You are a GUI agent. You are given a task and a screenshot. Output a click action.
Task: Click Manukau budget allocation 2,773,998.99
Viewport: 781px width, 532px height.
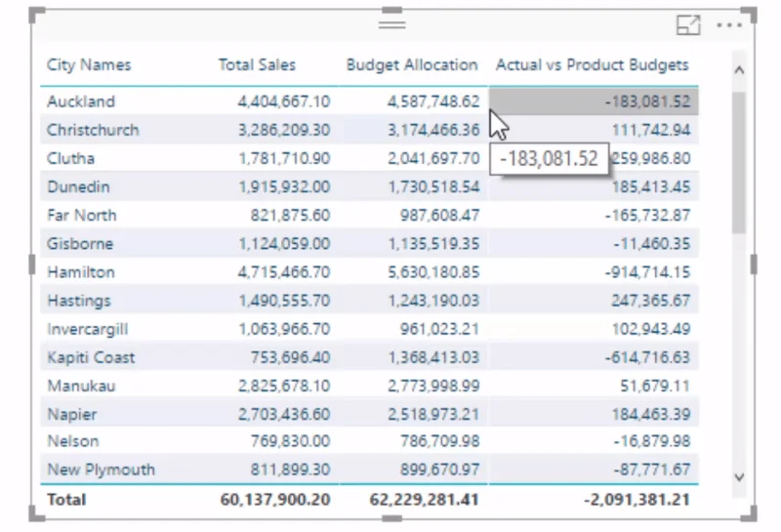pyautogui.click(x=433, y=386)
